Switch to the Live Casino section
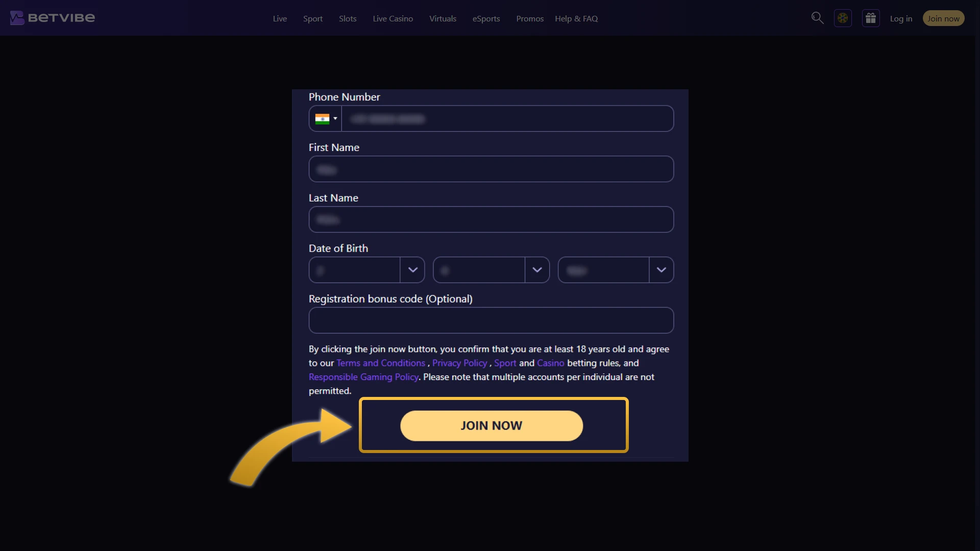Viewport: 980px width, 551px height. point(393,18)
